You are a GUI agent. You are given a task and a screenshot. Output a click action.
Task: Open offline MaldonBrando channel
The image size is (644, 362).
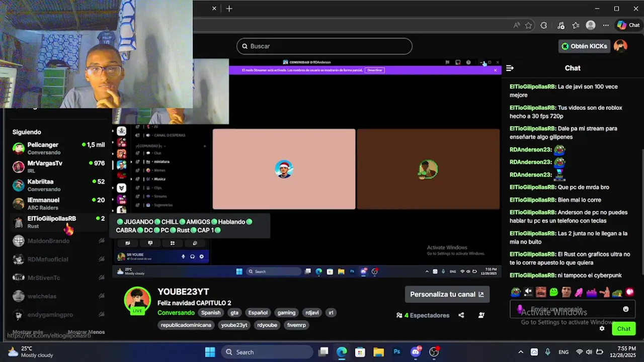59,241
